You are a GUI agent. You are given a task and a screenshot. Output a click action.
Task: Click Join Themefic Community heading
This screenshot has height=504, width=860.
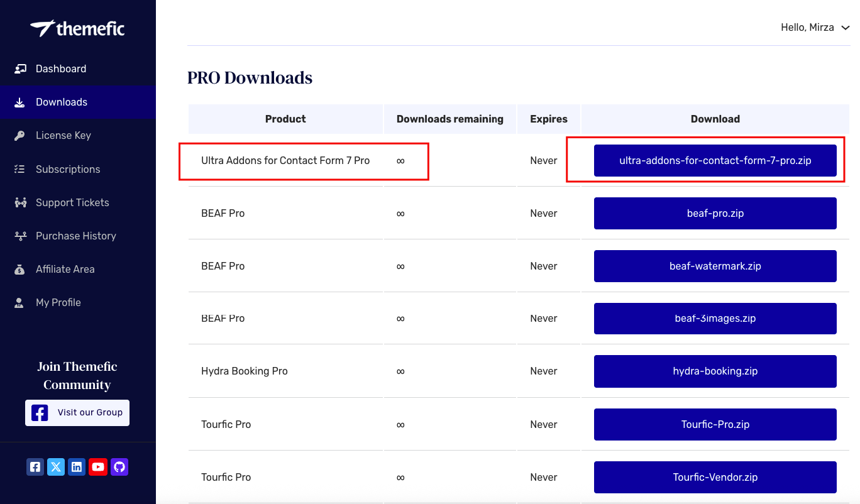[77, 375]
